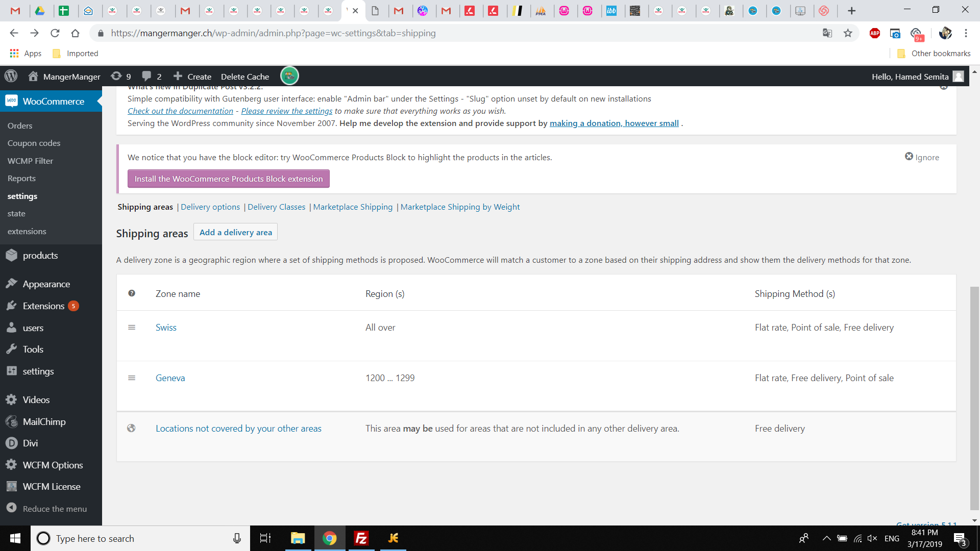Open WooCommerce in the sidebar
The width and height of the screenshot is (980, 551).
point(51,101)
